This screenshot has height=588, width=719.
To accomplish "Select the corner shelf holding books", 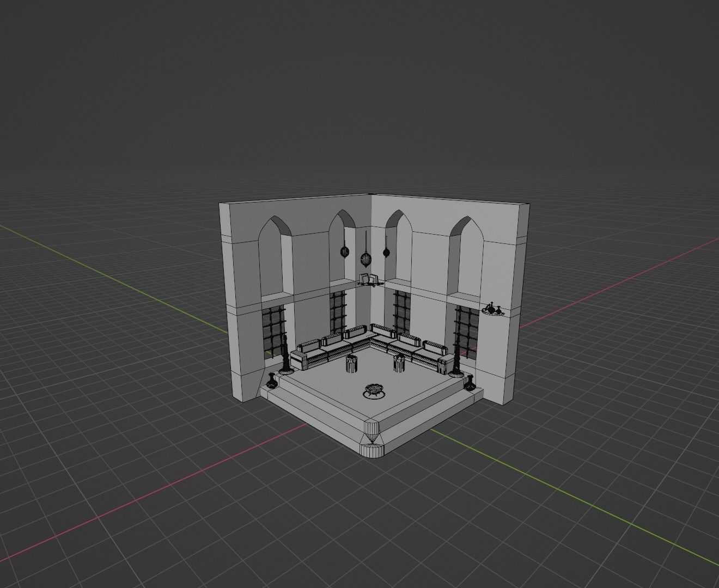I will 370,280.
